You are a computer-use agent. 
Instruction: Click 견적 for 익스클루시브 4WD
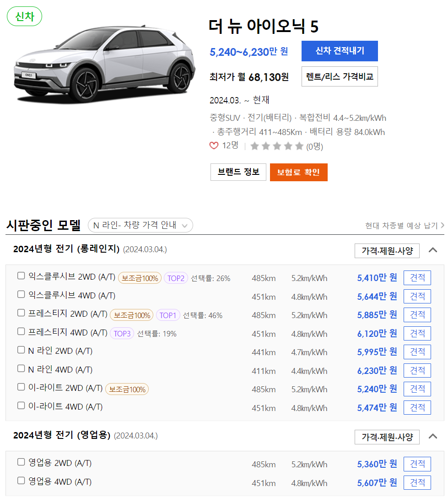(x=417, y=297)
